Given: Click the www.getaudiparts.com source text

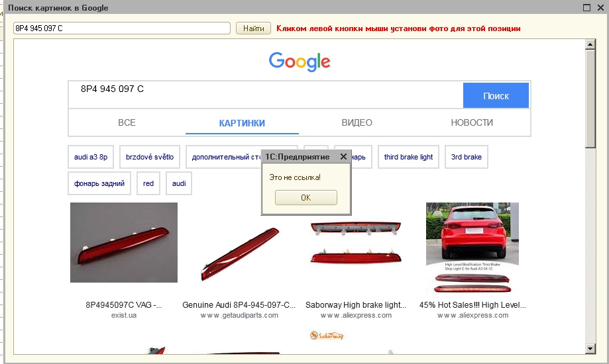Looking at the screenshot, I should (x=239, y=315).
